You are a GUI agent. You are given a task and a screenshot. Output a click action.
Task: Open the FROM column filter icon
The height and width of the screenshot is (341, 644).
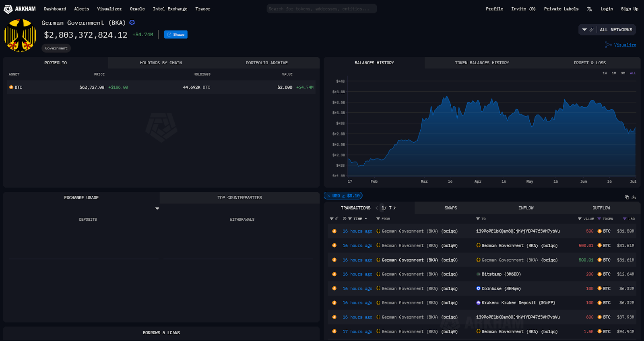tap(378, 219)
